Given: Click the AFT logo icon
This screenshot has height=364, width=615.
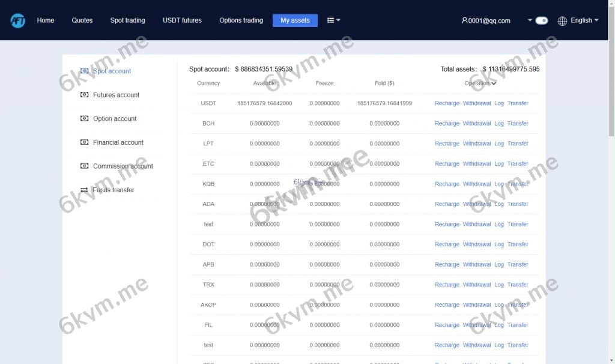Looking at the screenshot, I should pos(17,20).
